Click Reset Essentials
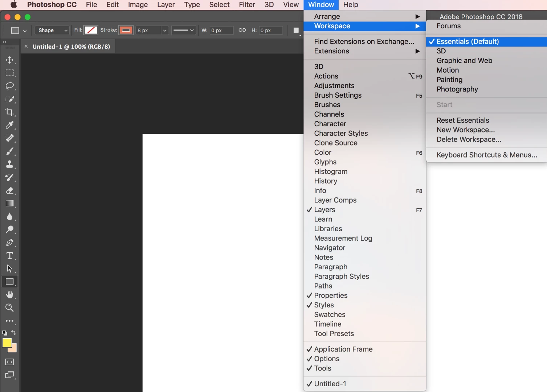547x392 pixels. pos(486,120)
